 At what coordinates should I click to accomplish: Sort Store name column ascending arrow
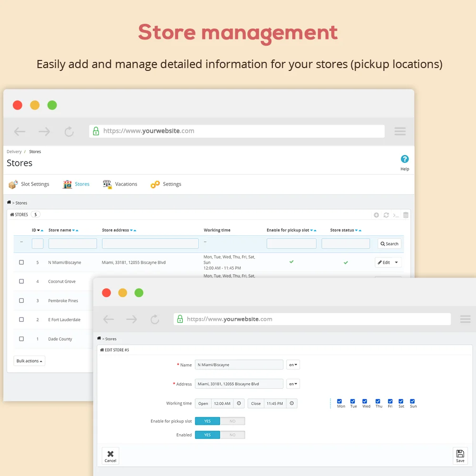77,230
